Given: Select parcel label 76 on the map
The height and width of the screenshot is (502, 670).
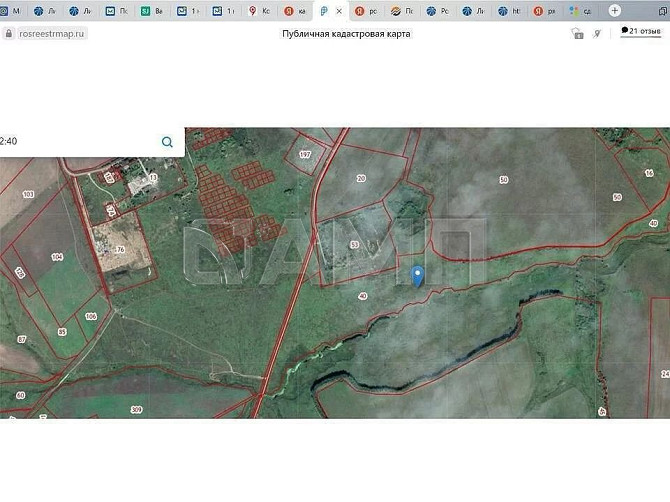Looking at the screenshot, I should pyautogui.click(x=120, y=250).
